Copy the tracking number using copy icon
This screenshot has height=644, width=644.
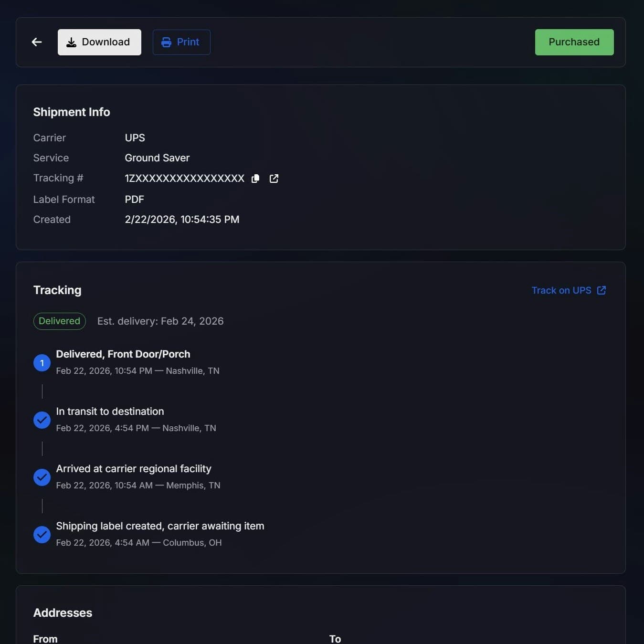(255, 178)
